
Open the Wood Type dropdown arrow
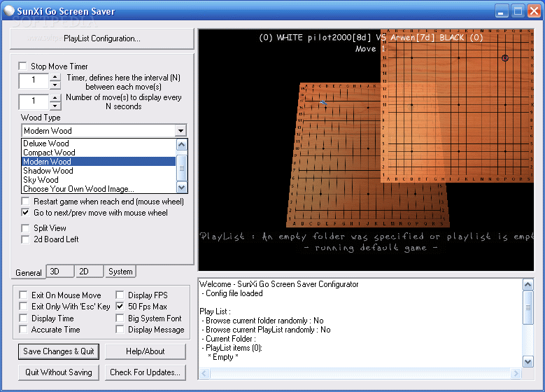coord(181,131)
